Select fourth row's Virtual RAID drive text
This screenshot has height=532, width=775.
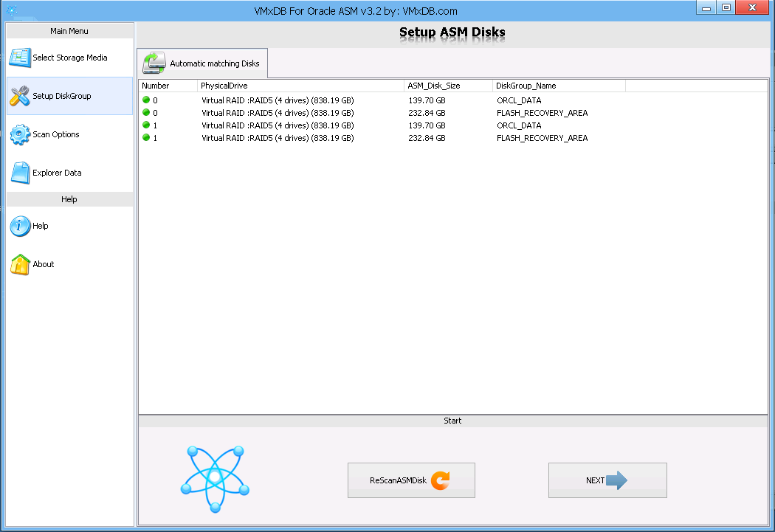[x=278, y=138]
